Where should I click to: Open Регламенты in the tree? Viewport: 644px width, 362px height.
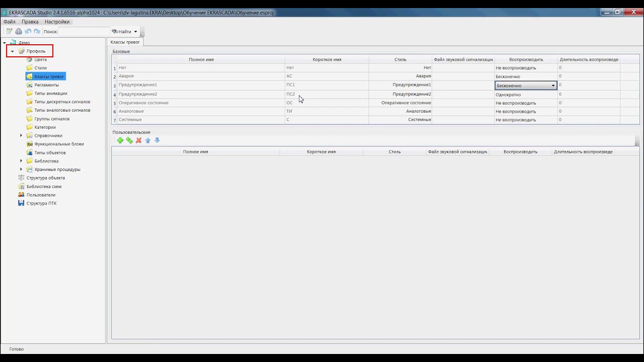(x=46, y=85)
